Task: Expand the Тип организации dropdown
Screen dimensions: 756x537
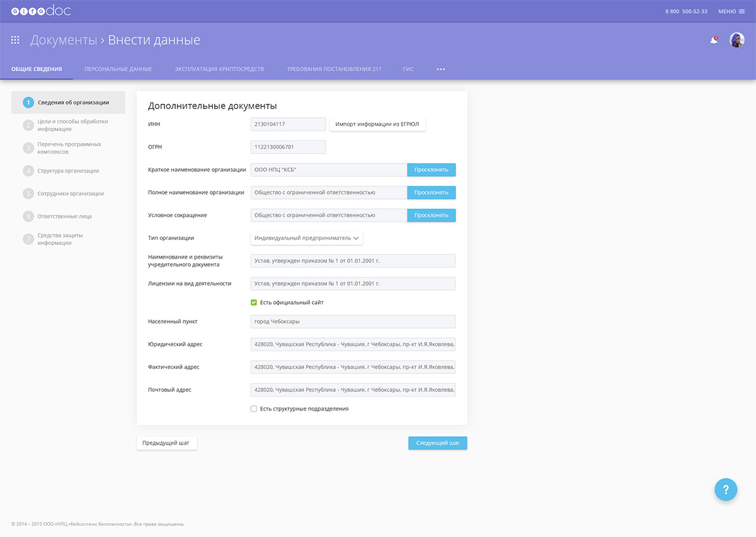Action: pos(307,238)
